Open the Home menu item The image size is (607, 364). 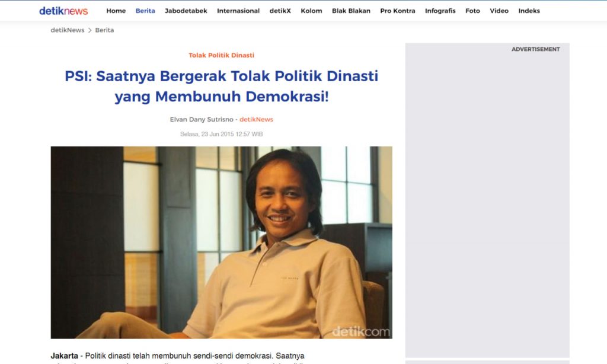116,11
